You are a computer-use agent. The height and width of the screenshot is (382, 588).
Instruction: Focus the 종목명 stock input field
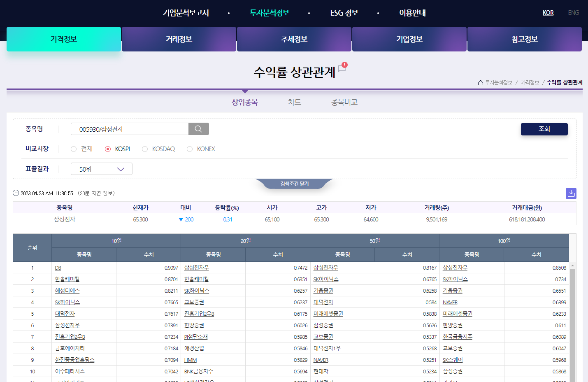(x=130, y=129)
